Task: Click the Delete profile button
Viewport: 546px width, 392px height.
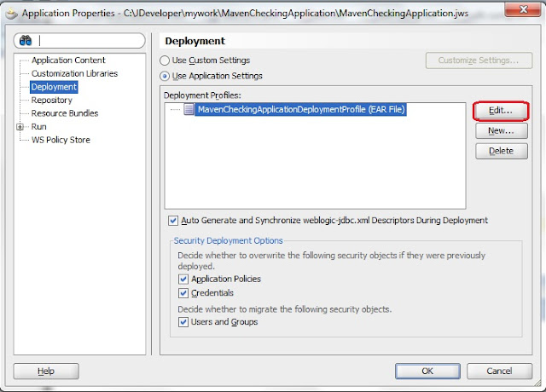Action: click(x=502, y=151)
